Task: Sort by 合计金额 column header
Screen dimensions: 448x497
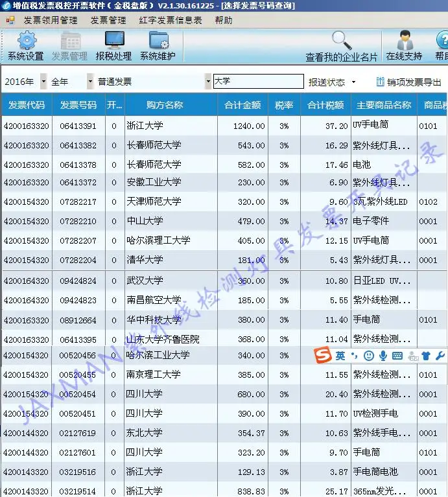Action: click(242, 105)
